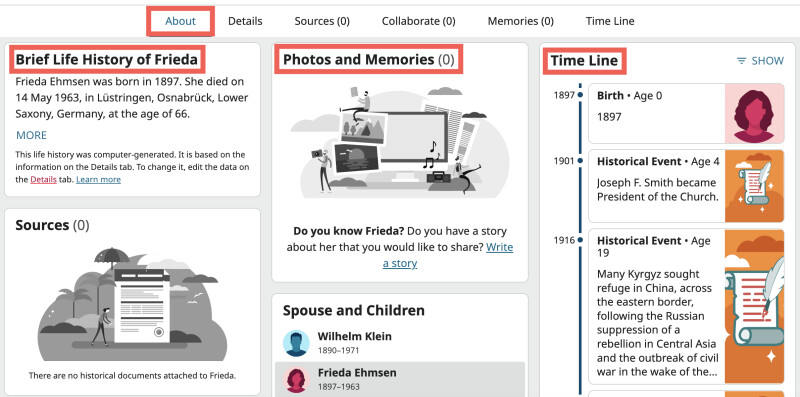The image size is (800, 397).
Task: Click the Learn more link
Action: tap(98, 180)
